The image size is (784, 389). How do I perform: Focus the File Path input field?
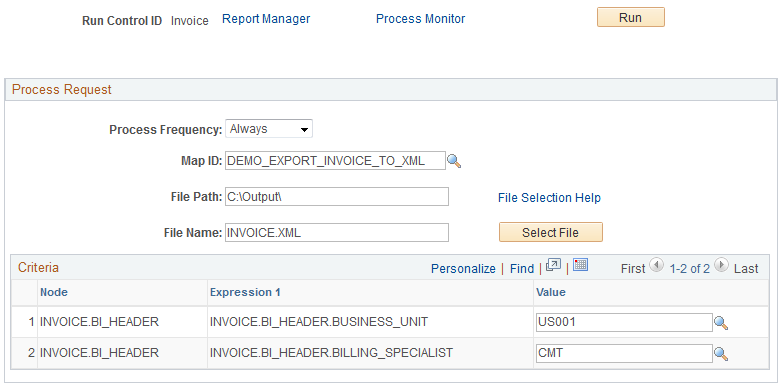tap(337, 196)
